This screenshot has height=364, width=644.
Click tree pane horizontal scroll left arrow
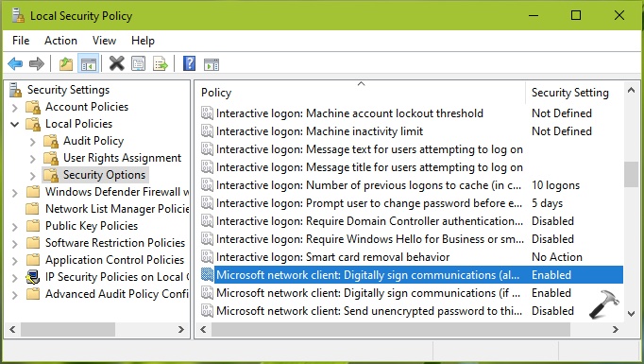(x=12, y=329)
